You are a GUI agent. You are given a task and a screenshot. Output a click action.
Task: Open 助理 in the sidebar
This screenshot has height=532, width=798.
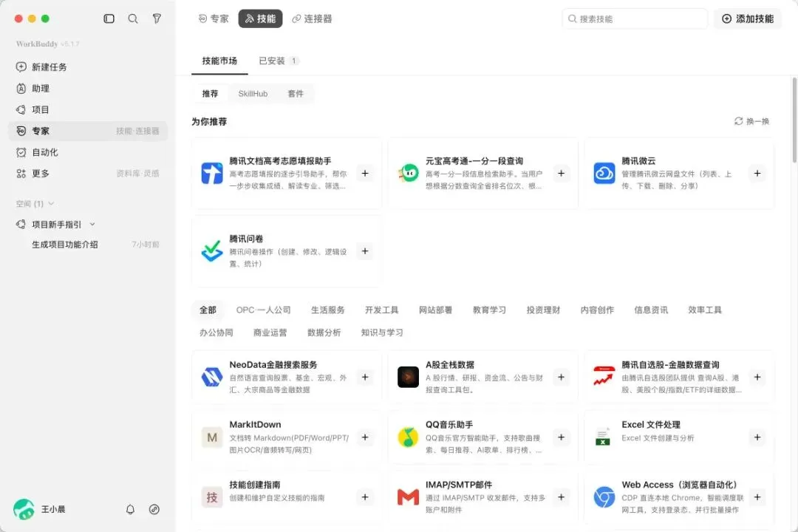[88, 89]
